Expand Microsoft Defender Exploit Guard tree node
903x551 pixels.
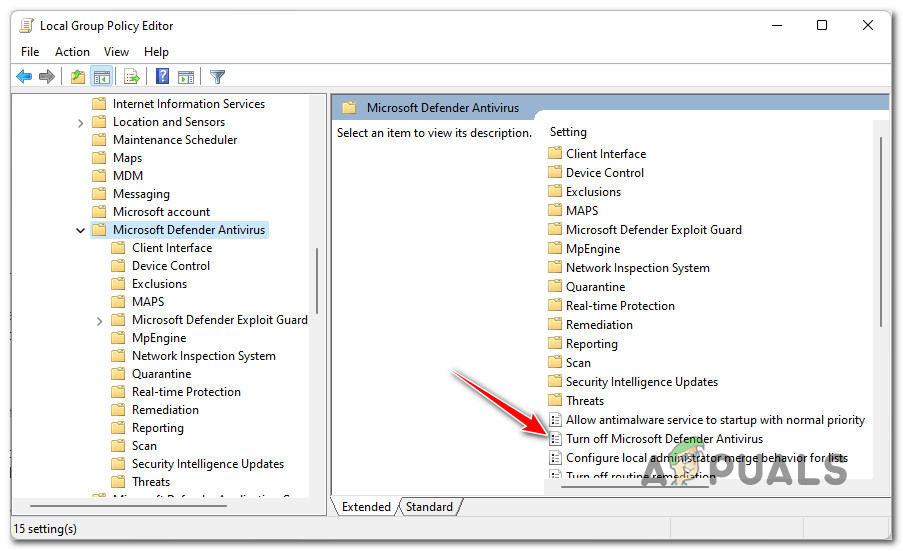100,321
